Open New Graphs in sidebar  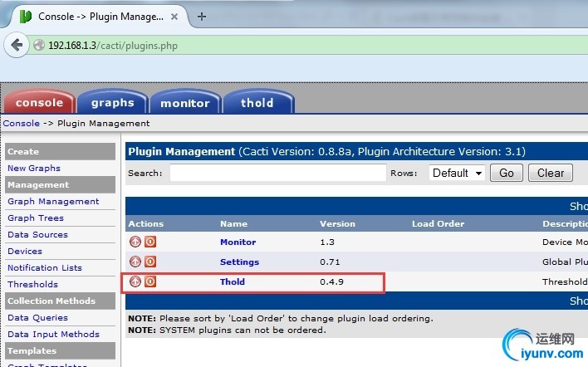click(x=34, y=169)
